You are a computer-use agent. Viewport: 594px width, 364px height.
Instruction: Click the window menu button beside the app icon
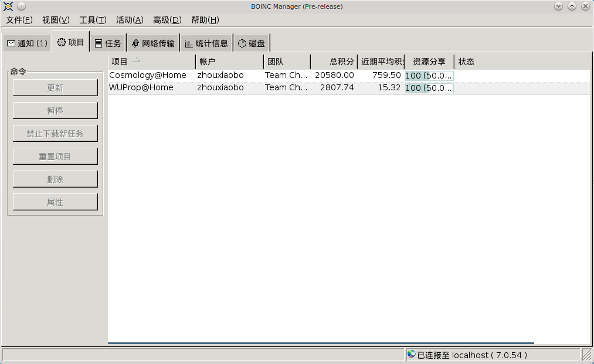coord(22,6)
